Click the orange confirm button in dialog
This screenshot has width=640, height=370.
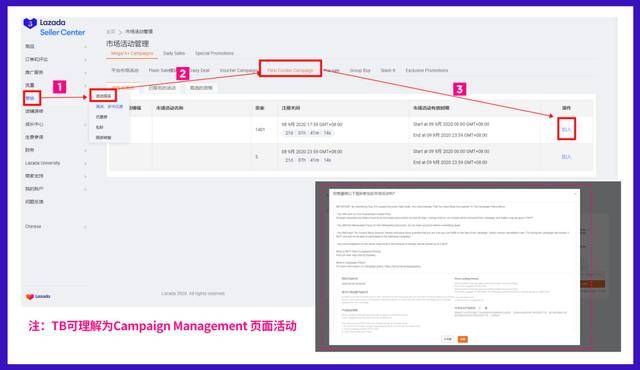(462, 339)
